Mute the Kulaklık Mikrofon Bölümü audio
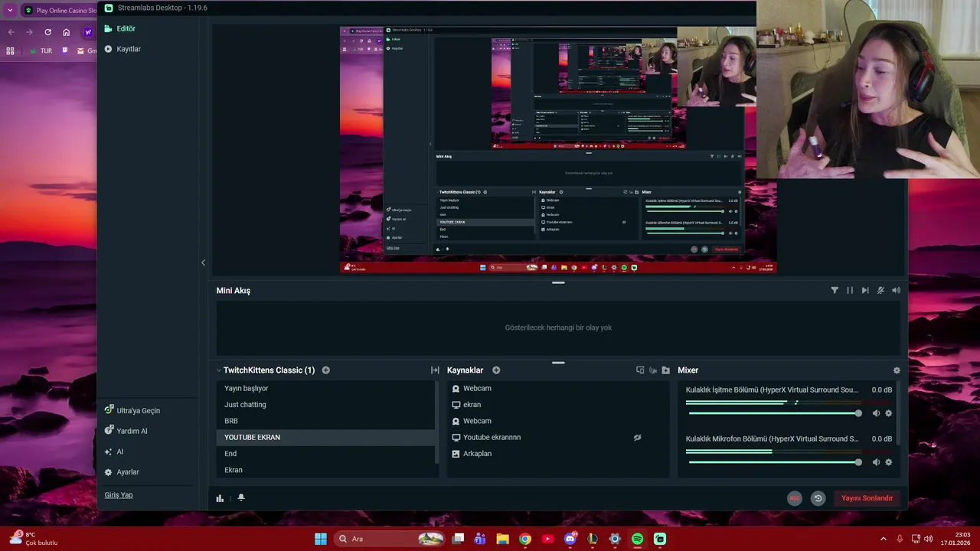The width and height of the screenshot is (980, 551). (876, 462)
